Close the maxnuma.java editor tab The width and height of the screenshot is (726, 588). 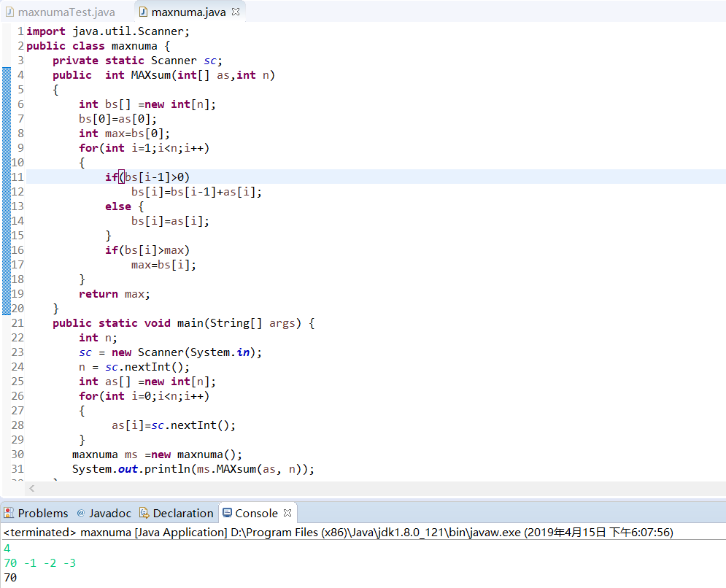click(x=236, y=12)
